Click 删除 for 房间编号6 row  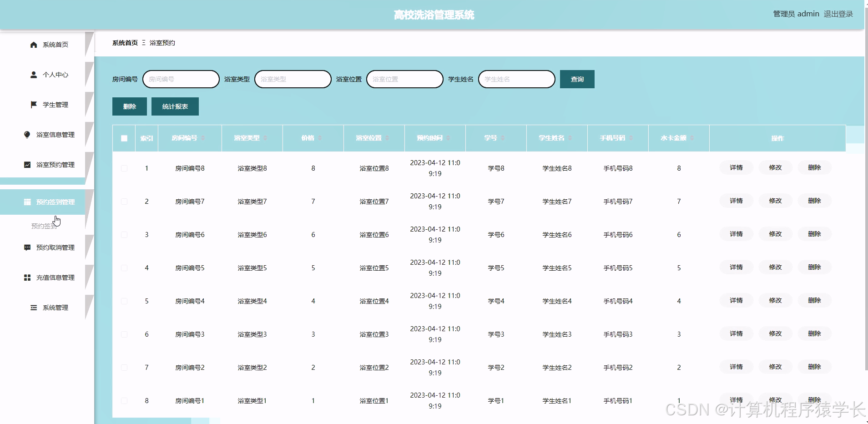point(814,234)
